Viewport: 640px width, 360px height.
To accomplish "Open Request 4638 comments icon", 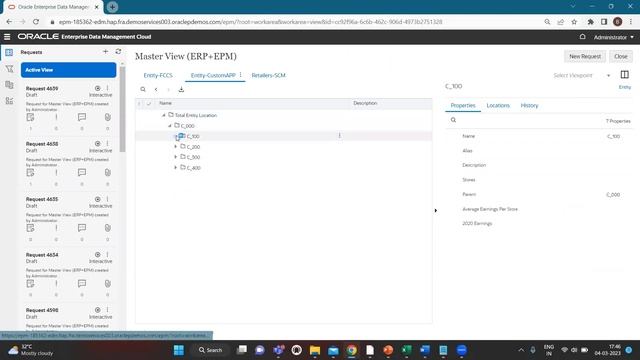I will [82, 173].
